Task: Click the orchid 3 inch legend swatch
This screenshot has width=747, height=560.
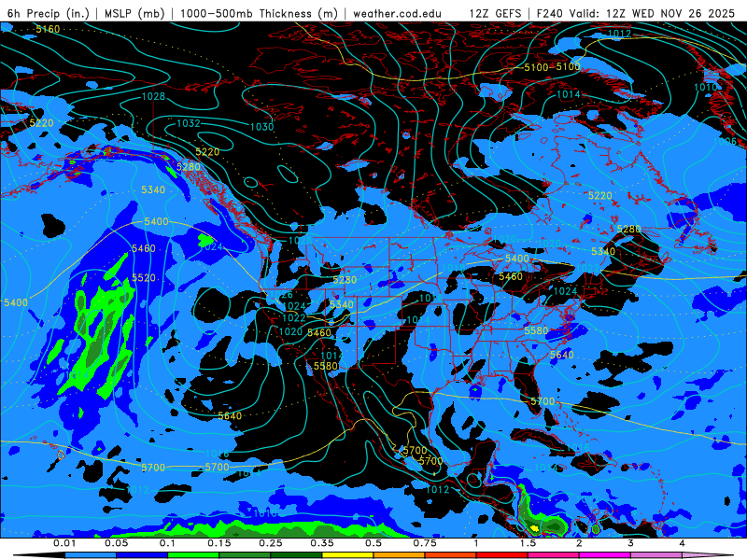Action: [x=656, y=555]
